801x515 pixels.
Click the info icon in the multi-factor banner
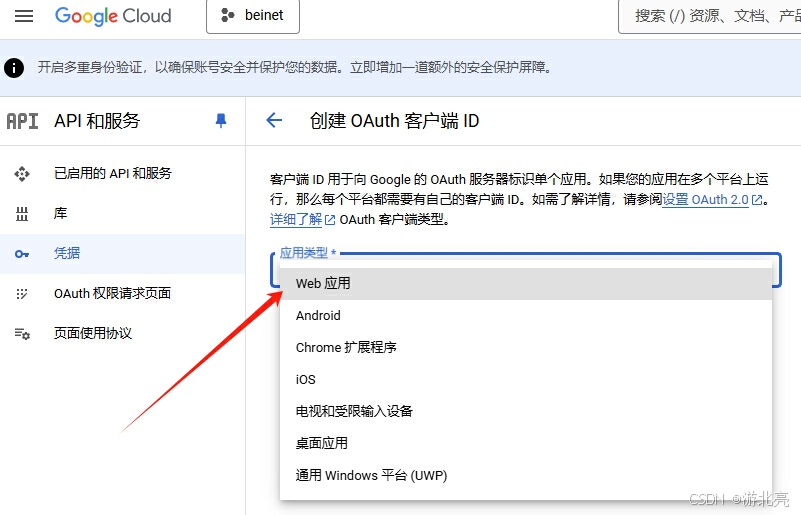(x=14, y=67)
